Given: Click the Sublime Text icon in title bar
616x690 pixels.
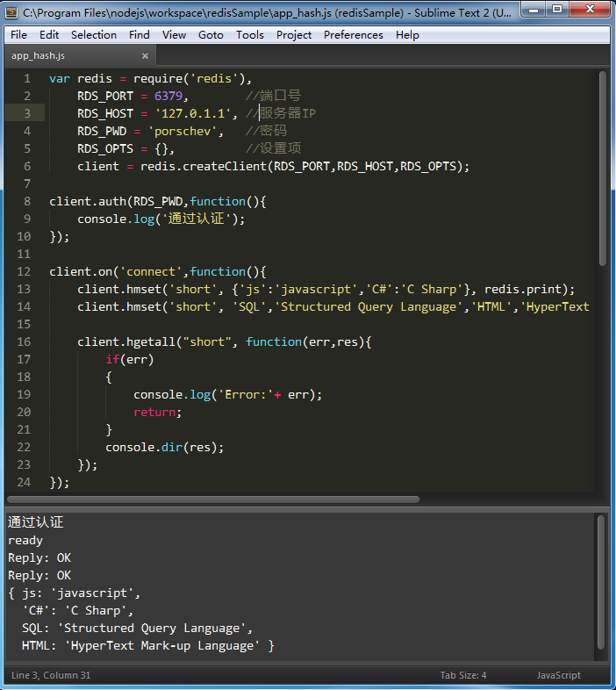Looking at the screenshot, I should [12, 12].
